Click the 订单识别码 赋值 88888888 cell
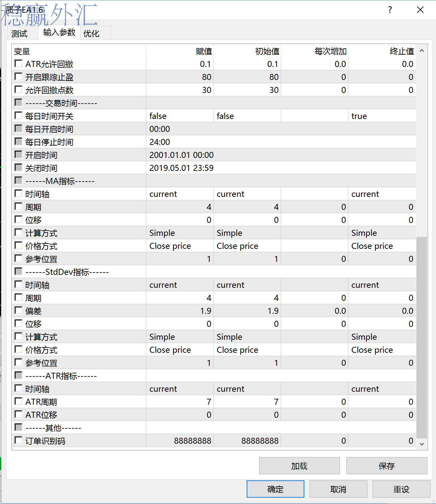436x504 pixels. [180, 441]
